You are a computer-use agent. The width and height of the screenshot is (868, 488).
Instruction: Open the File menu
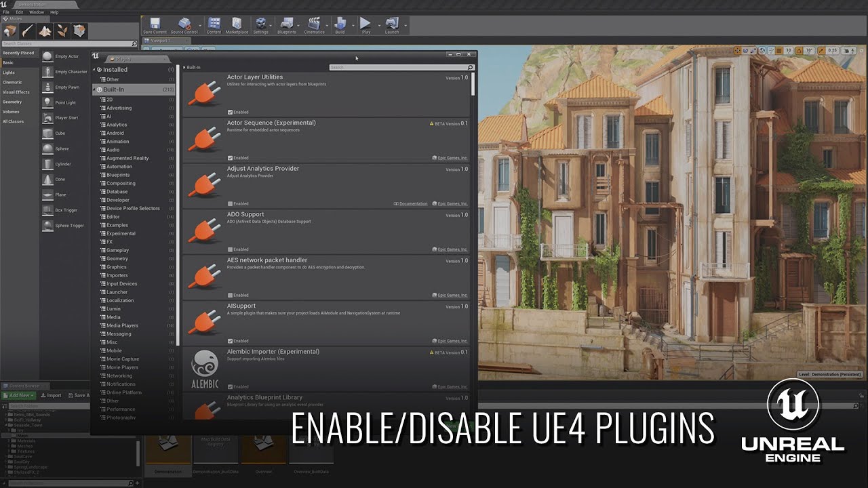point(6,12)
